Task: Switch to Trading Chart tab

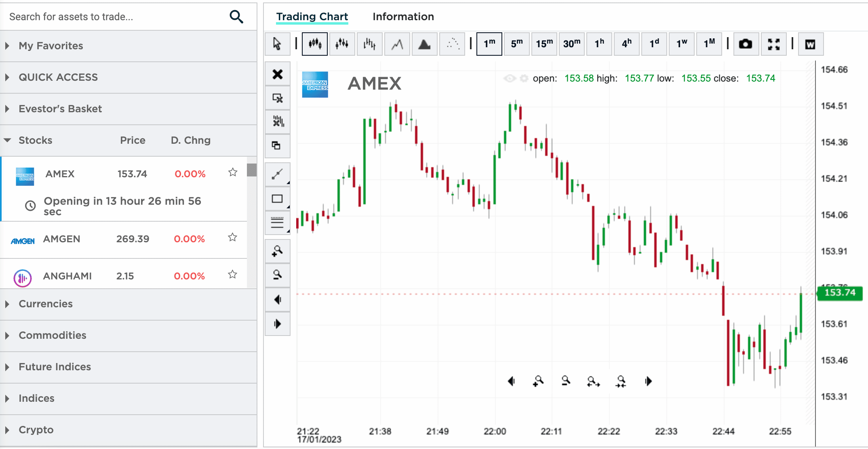Action: pos(312,17)
